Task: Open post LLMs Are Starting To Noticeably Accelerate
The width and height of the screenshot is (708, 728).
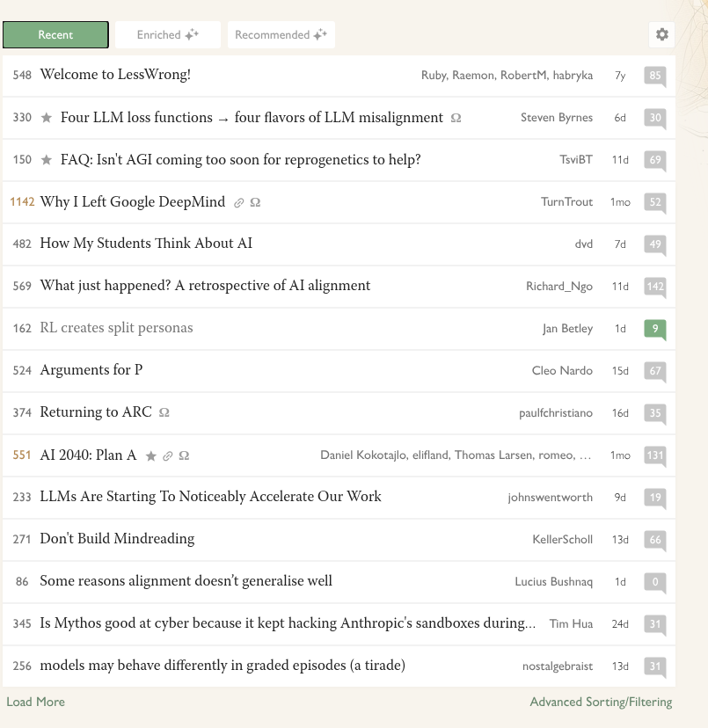Action: (210, 496)
